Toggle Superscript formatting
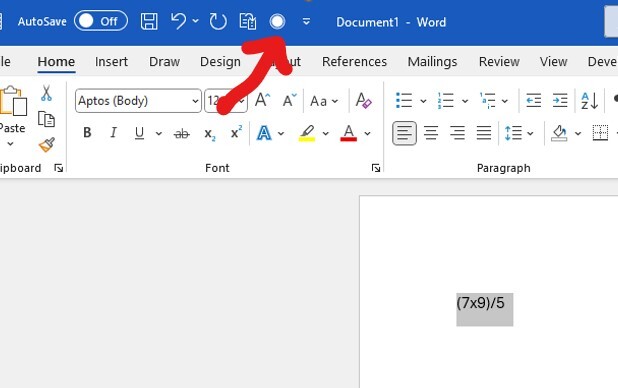 click(236, 132)
